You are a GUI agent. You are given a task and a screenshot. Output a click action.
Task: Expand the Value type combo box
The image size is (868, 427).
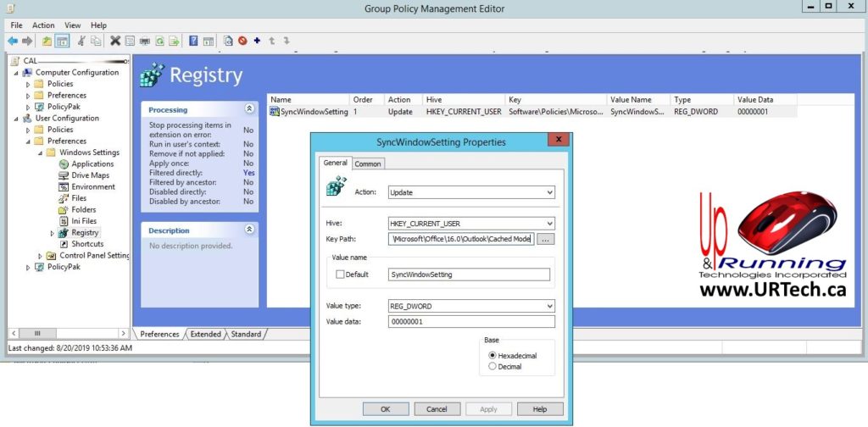point(470,306)
